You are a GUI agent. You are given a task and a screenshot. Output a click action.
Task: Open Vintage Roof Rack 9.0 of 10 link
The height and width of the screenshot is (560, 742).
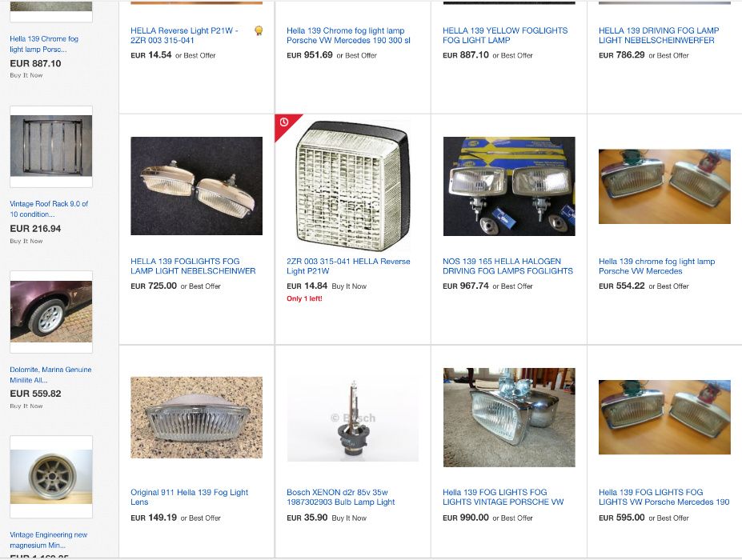point(49,209)
